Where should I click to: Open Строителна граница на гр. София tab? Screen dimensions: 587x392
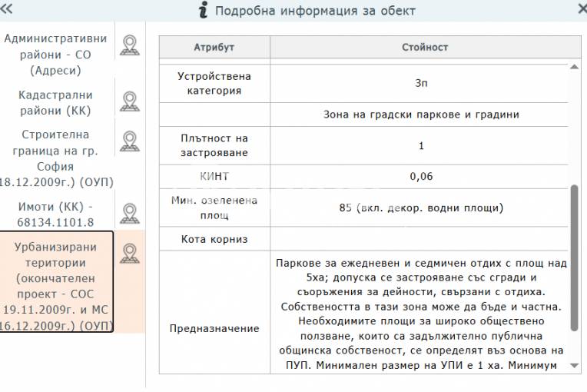click(x=56, y=158)
